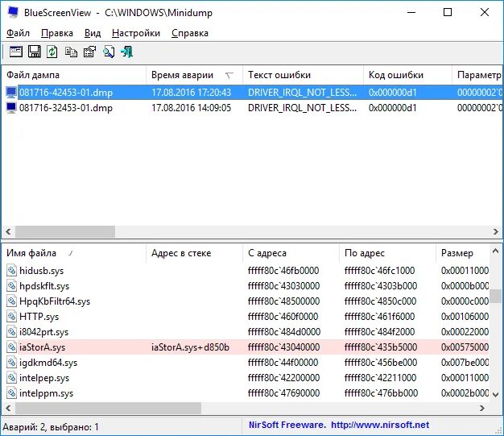
Task: Open the Справка menu
Action: [190, 33]
